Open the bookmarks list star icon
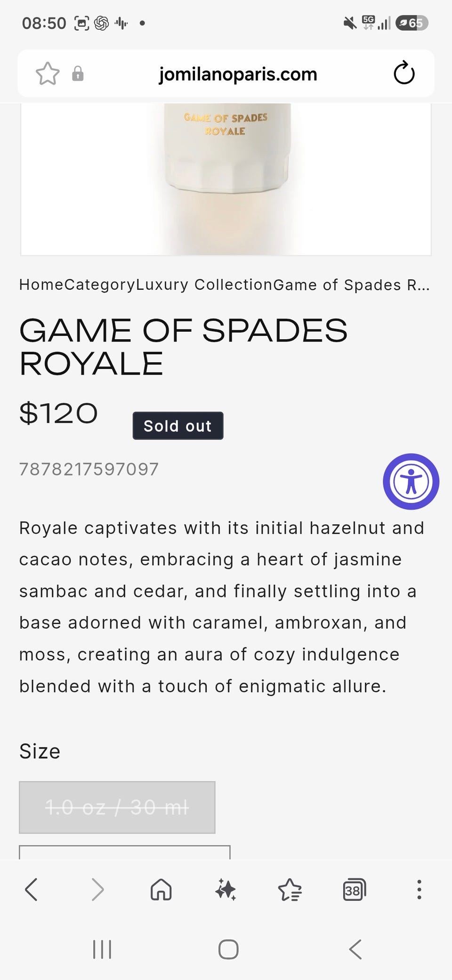Image resolution: width=452 pixels, height=980 pixels. pyautogui.click(x=290, y=890)
